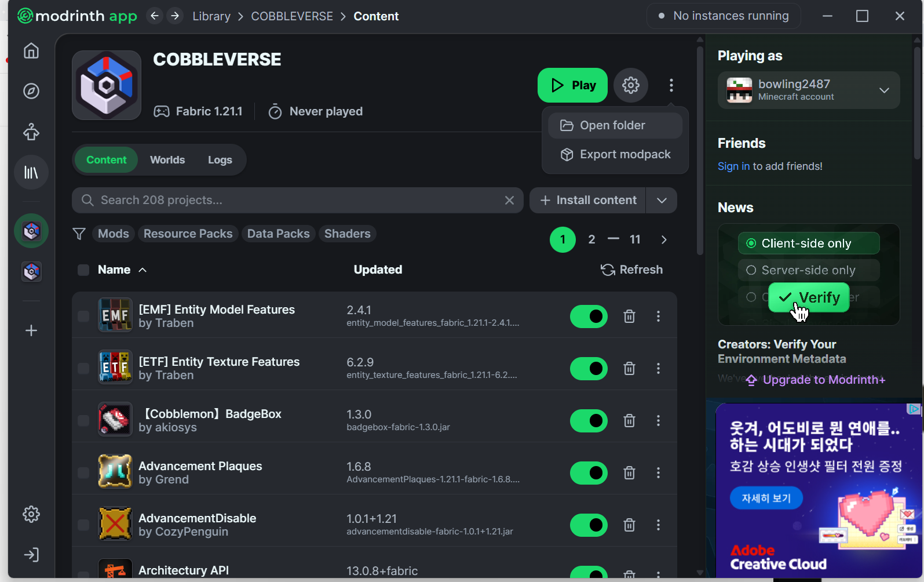Switch to the Content tab
The width and height of the screenshot is (924, 582).
coord(106,160)
